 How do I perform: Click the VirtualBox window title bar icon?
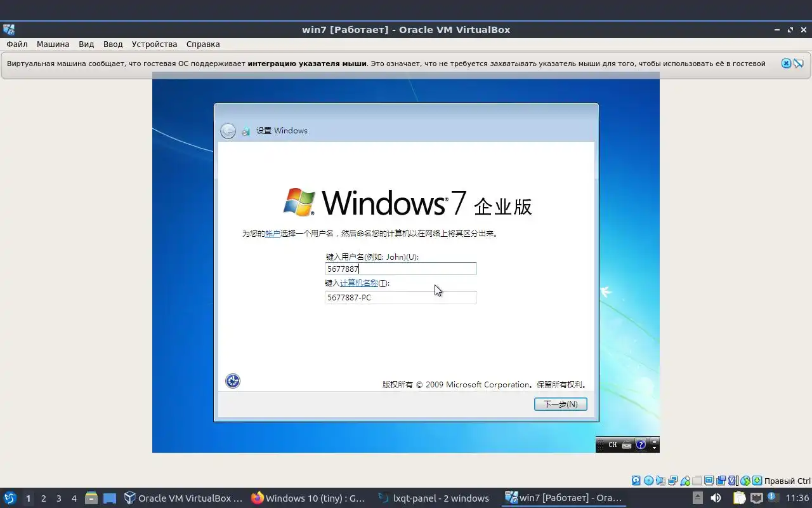9,29
